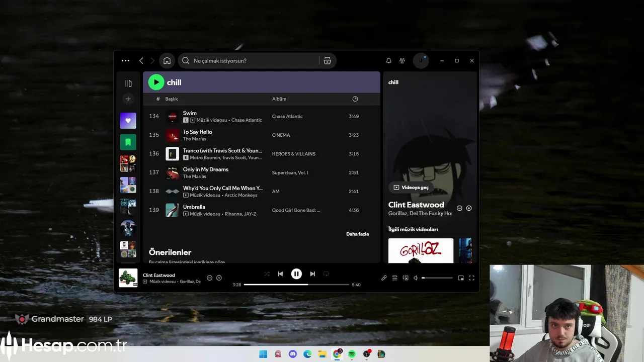Expand Your Library sidebar
The width and height of the screenshot is (644, 362).
[128, 83]
